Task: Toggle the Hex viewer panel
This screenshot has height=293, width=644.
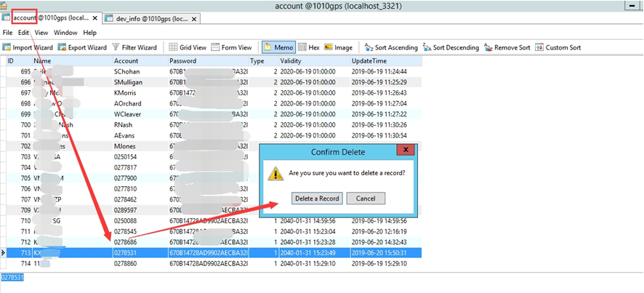Action: [308, 47]
